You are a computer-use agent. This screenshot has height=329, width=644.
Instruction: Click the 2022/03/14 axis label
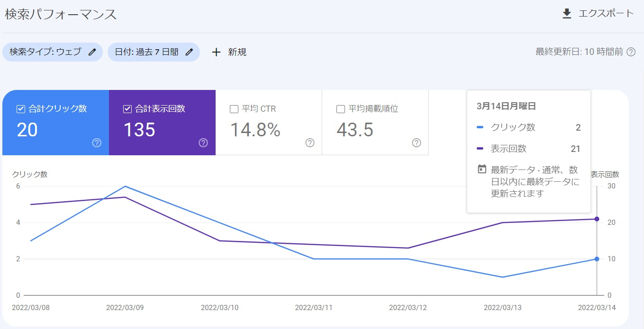pos(597,308)
